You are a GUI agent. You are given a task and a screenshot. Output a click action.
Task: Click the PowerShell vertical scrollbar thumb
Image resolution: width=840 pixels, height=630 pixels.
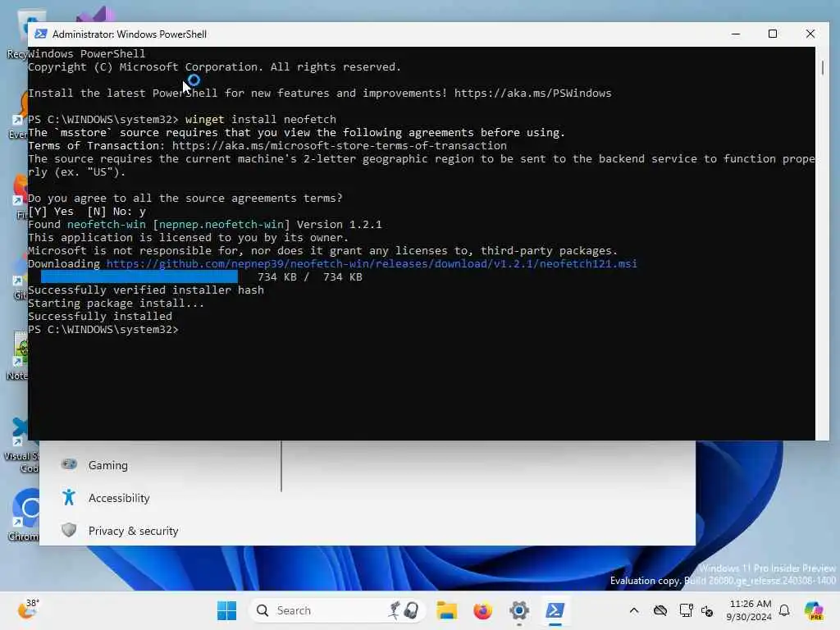[822, 67]
